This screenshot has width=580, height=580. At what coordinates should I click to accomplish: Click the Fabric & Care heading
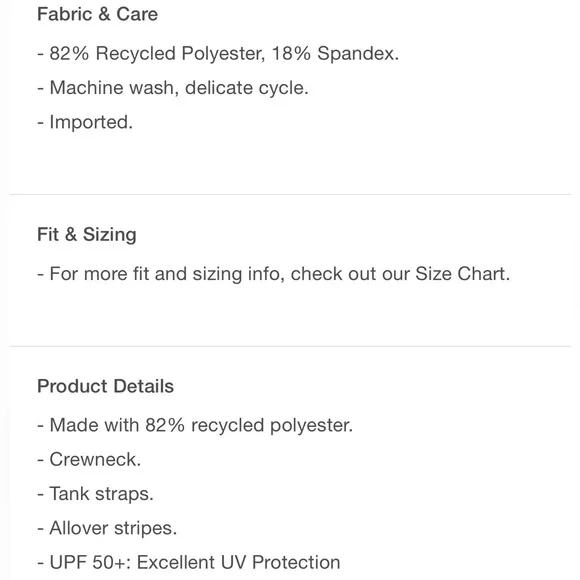[98, 14]
